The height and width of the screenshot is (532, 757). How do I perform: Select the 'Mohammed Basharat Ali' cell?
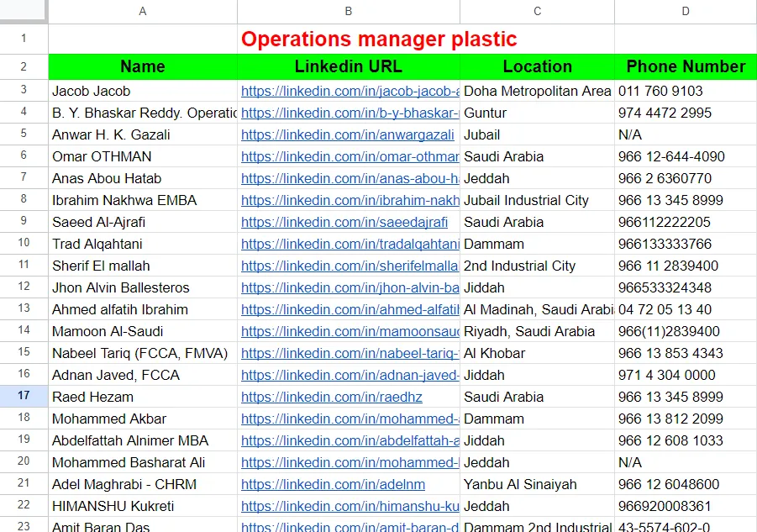point(143,462)
